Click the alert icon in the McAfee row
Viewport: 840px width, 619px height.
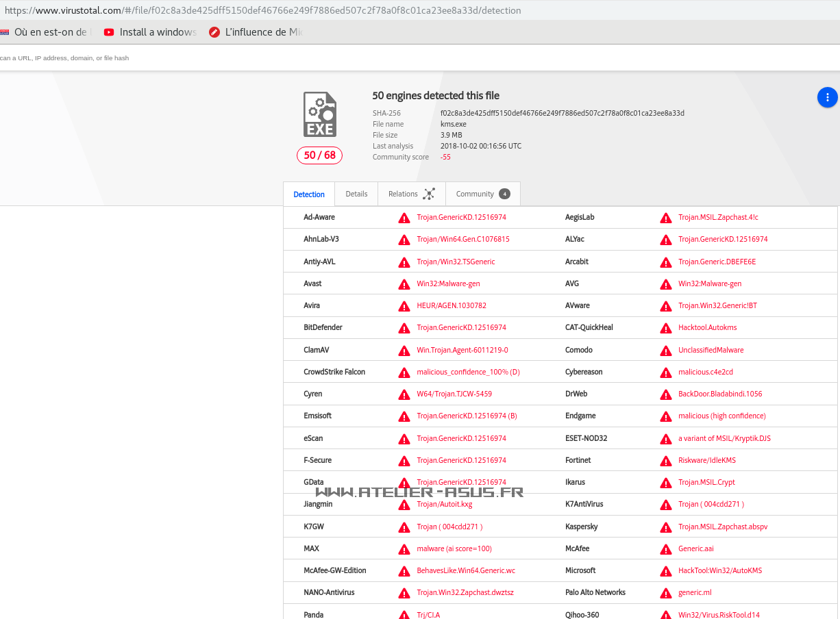(666, 549)
